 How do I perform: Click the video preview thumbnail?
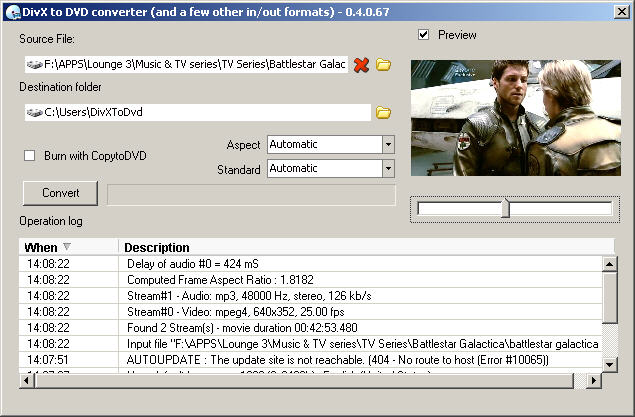[516, 118]
